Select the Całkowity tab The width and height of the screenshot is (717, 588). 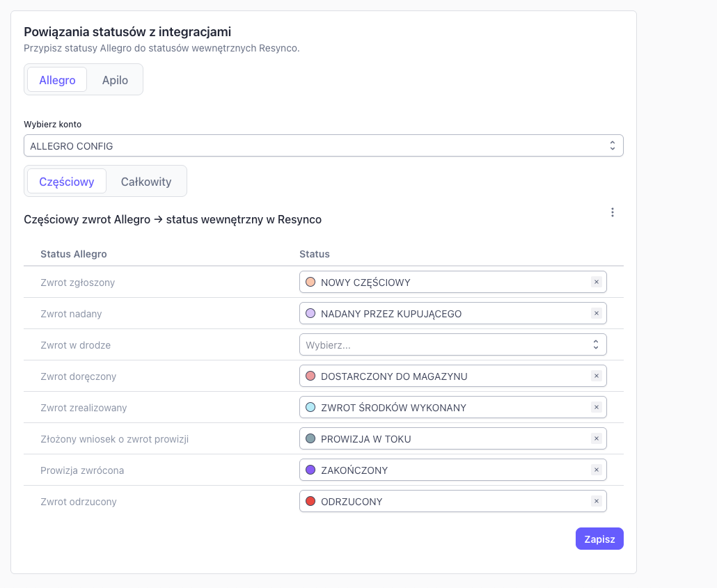(146, 181)
